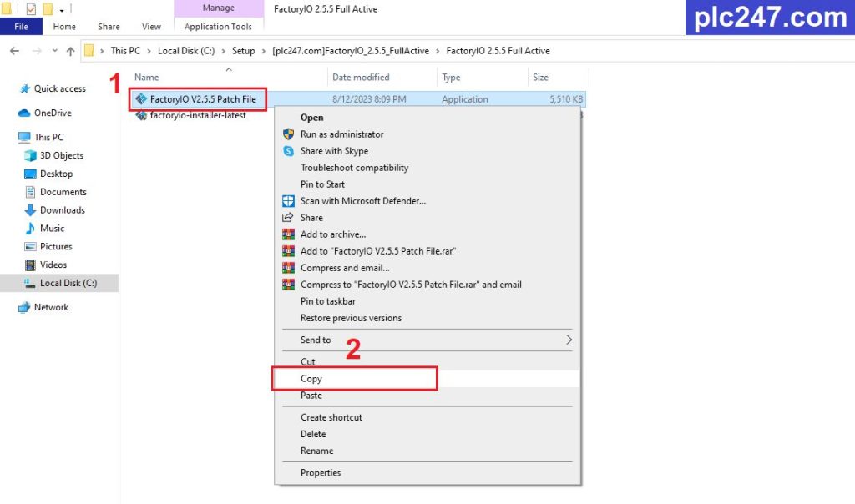Open Properties from context menu
Screen dimensions: 855x504
coord(427,473)
